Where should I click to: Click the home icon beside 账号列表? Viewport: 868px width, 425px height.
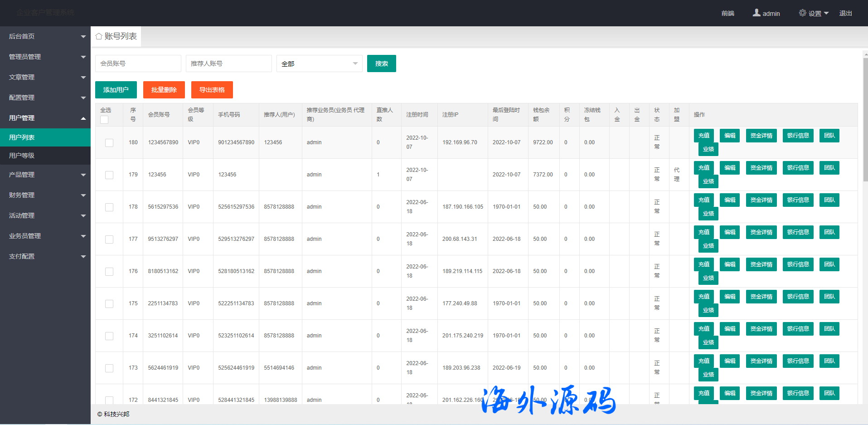tap(99, 36)
